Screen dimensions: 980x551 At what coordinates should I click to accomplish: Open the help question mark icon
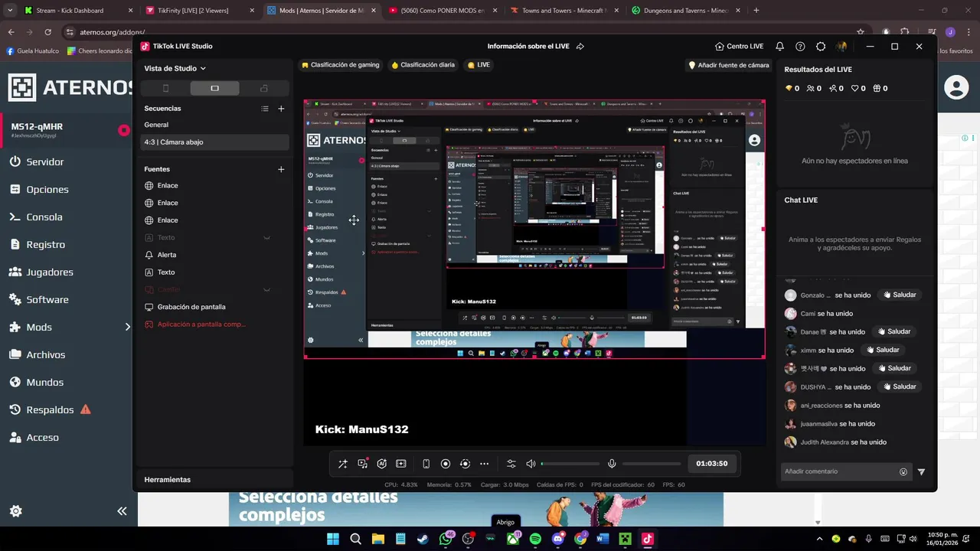coord(800,47)
